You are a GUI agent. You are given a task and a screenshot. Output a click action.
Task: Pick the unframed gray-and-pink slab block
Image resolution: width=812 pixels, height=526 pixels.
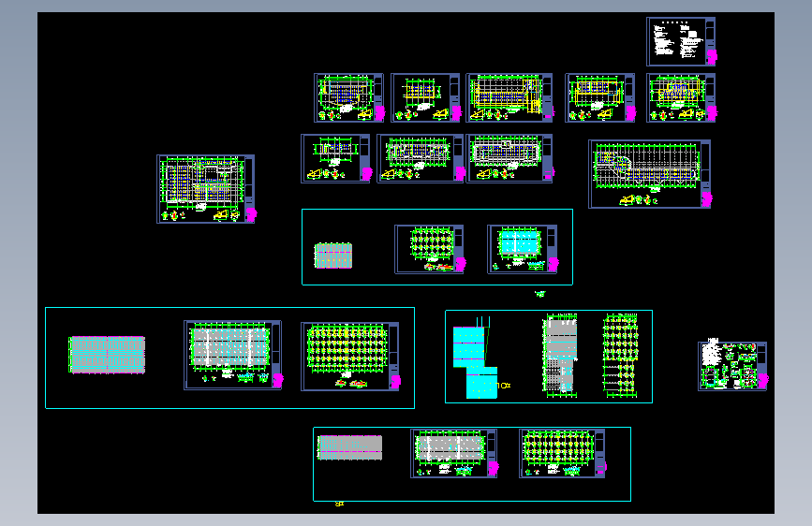pos(349,447)
